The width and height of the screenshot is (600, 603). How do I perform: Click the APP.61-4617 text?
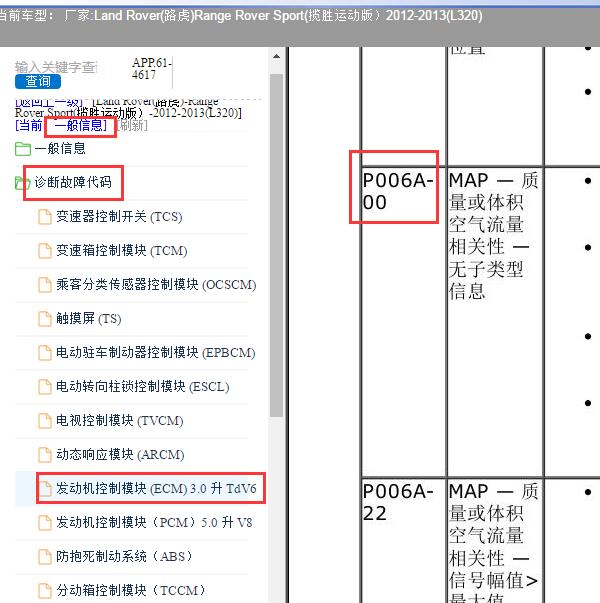tap(152, 68)
